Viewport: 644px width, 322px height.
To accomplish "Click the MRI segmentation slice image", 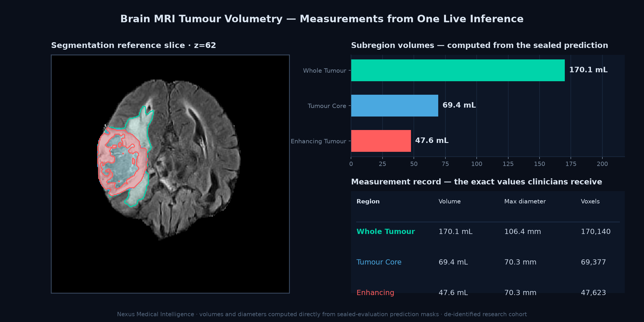I will coord(170,174).
